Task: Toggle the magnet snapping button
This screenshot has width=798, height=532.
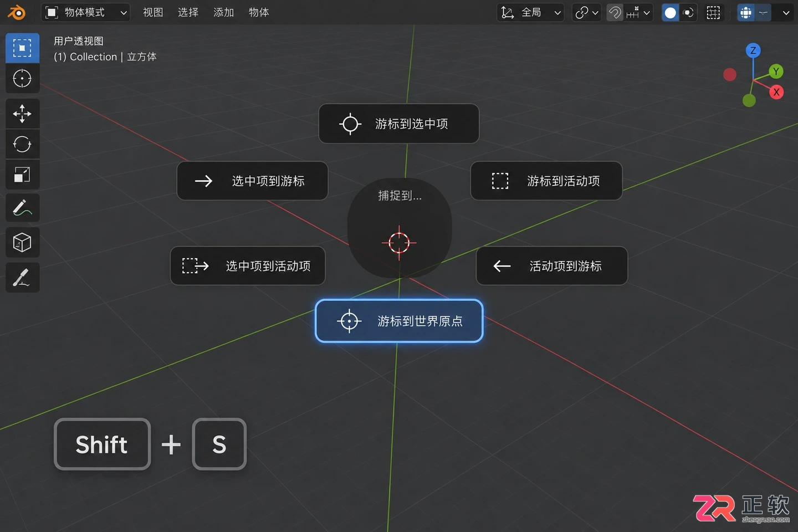Action: pos(615,12)
